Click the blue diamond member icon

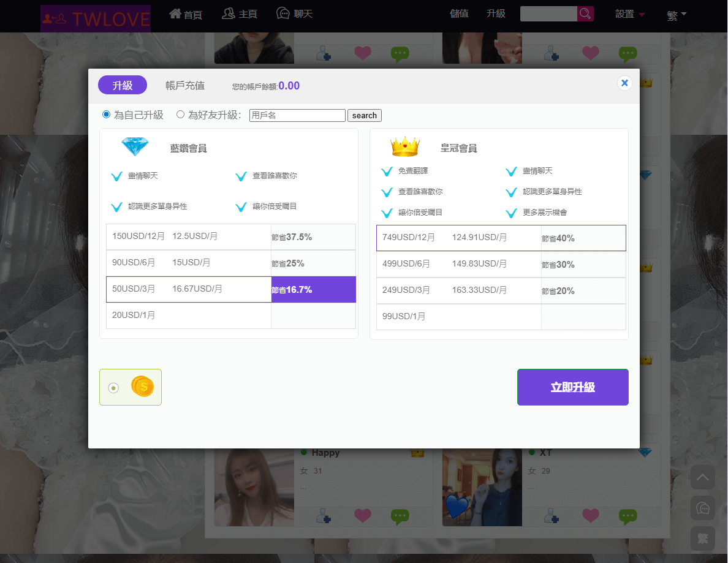135,146
